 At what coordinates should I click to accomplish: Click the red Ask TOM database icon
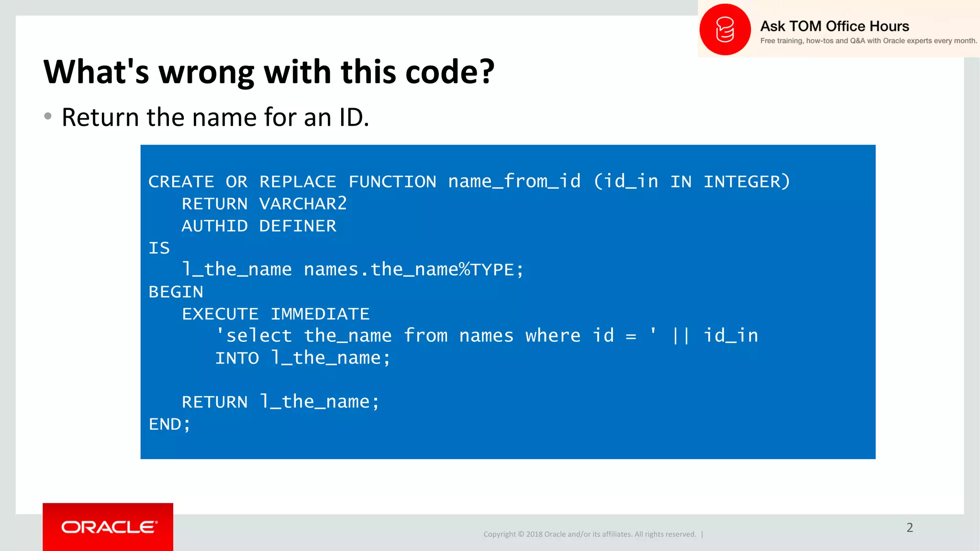coord(724,30)
